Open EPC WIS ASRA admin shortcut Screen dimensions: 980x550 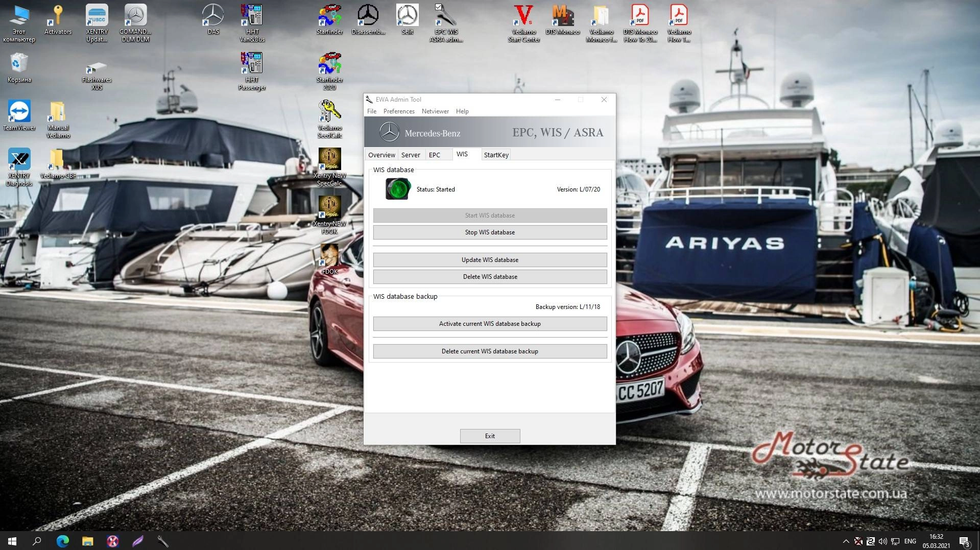click(x=446, y=23)
